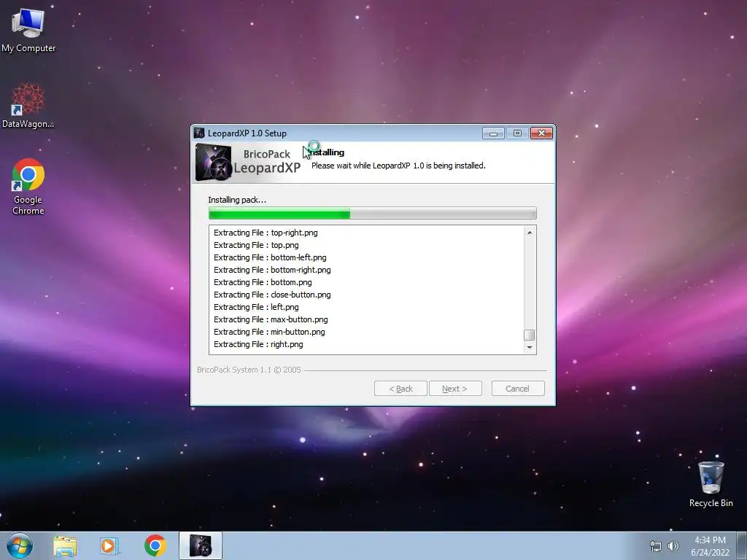The height and width of the screenshot is (560, 747).
Task: Click 'Please wait while LeopardXP 1.0' message
Action: (398, 166)
